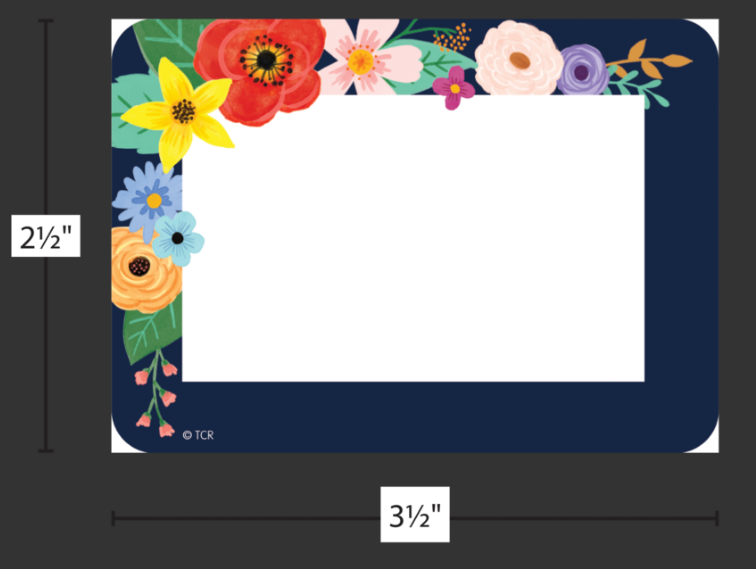Click the vertical height measurement line
Viewport: 756px width, 569px height.
46,236
